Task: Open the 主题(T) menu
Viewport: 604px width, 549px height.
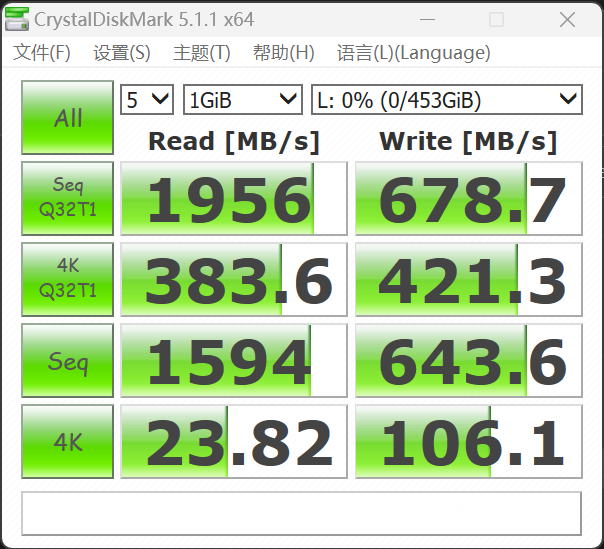Action: [201, 52]
